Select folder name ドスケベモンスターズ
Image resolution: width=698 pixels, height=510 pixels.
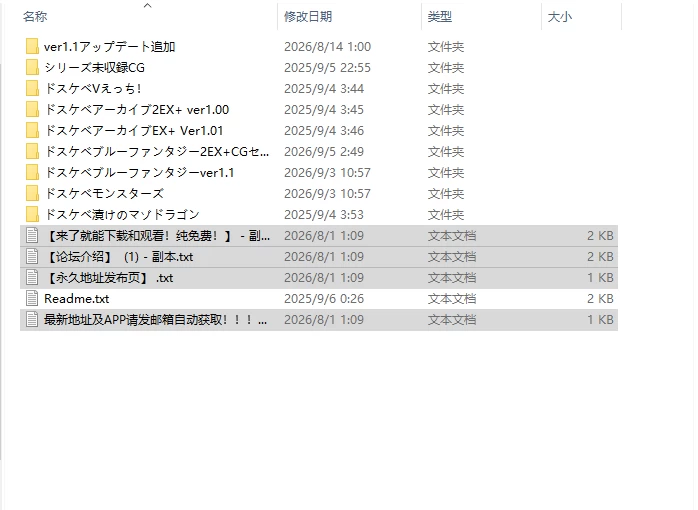click(104, 193)
